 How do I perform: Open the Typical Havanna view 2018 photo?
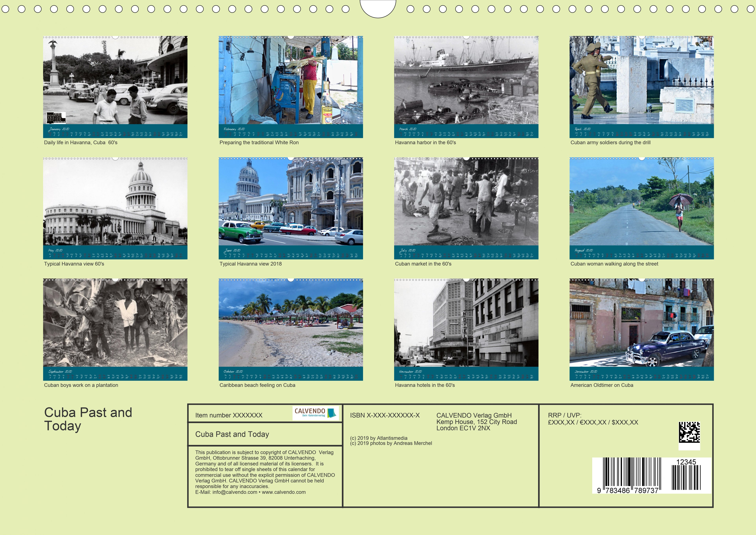pyautogui.click(x=291, y=202)
